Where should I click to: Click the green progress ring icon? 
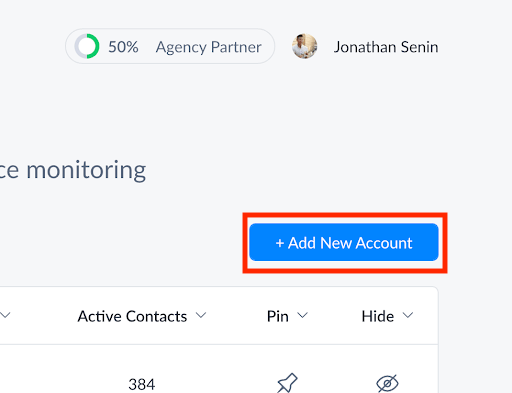(87, 46)
